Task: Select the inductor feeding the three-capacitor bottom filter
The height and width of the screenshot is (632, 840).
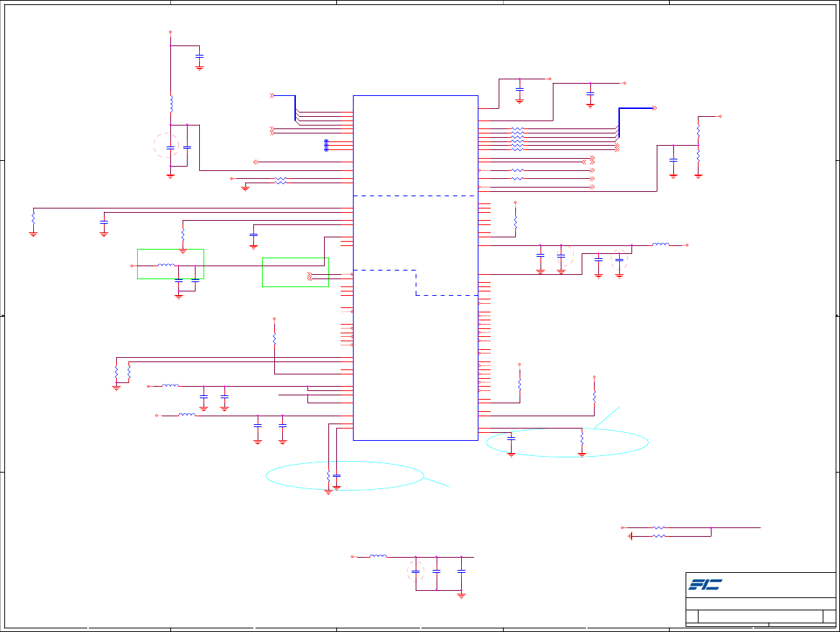Action: pos(378,556)
